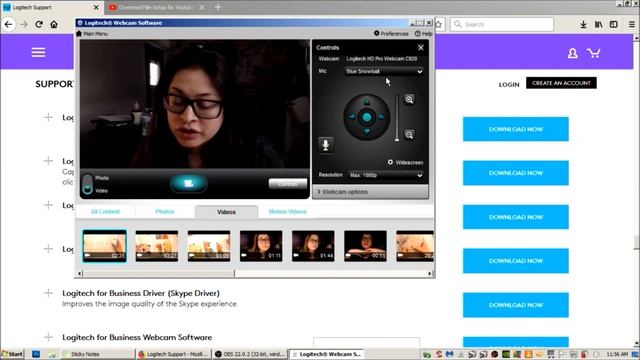Pan the webcam down with the arrow
The width and height of the screenshot is (640, 360).
coord(367,132)
